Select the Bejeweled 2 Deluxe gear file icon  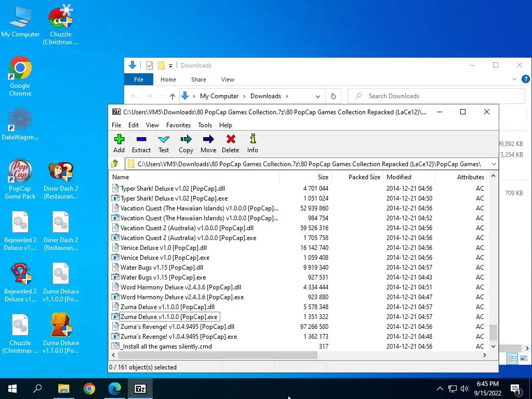click(20, 231)
